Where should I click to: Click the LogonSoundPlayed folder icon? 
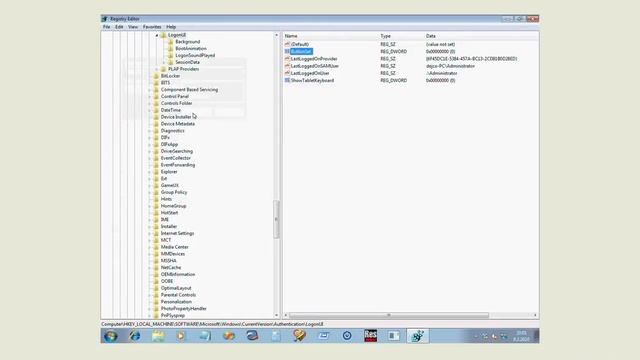(171, 56)
